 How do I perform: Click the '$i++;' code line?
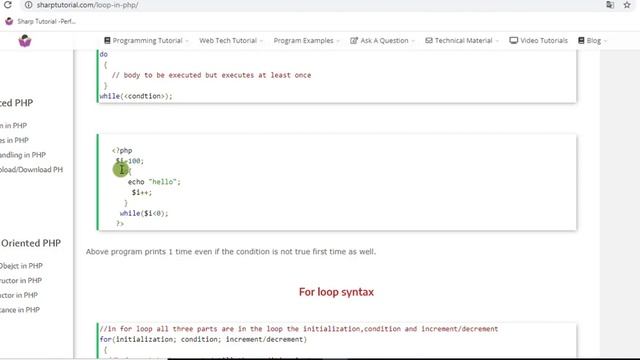142,192
